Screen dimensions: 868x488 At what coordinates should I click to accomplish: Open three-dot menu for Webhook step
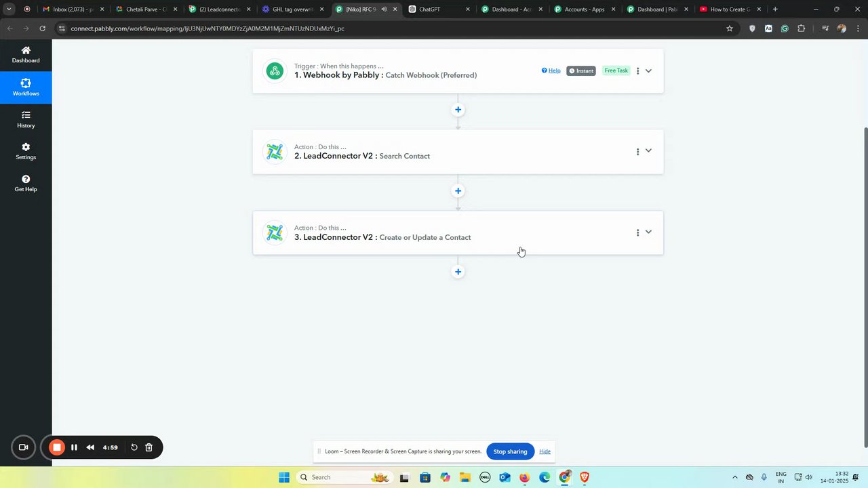pos(637,71)
